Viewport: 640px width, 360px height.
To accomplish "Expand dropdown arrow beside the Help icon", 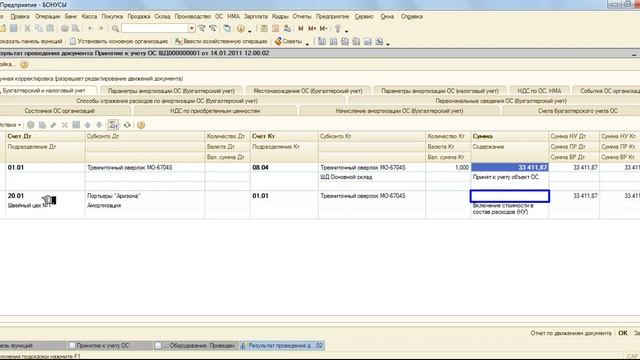I will 250,30.
